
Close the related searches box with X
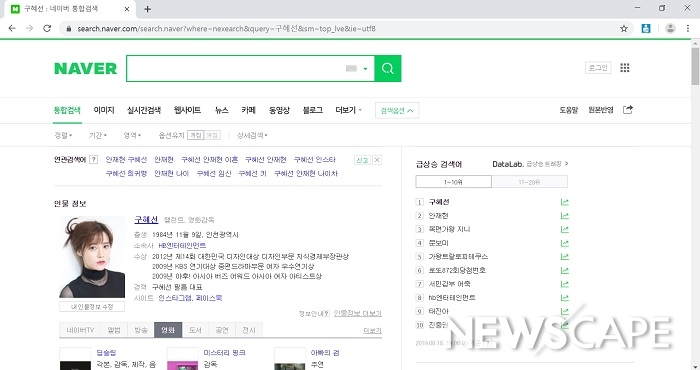click(x=377, y=160)
